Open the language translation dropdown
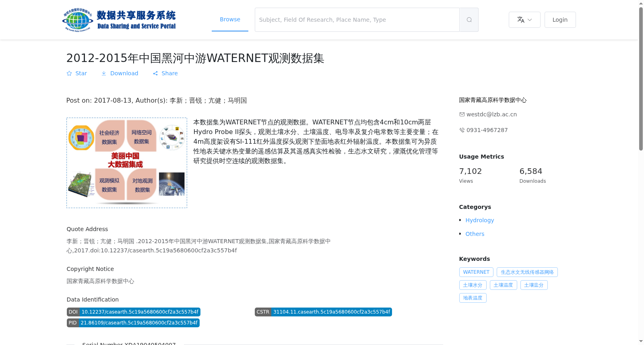Viewport: 644px width, 345px height. click(524, 20)
